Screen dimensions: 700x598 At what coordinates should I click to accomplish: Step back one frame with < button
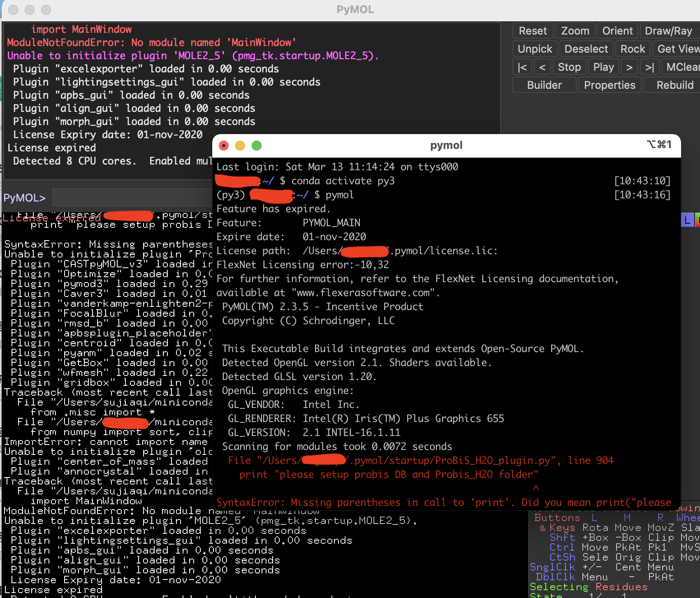point(542,67)
